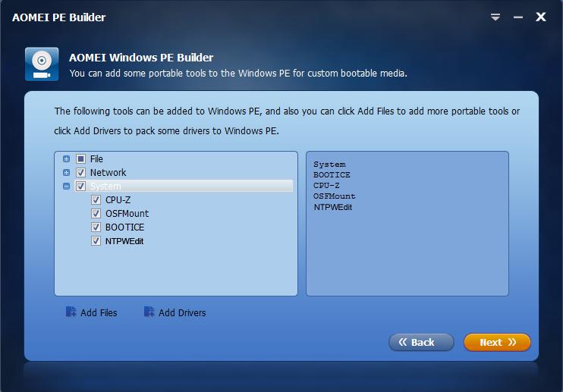Click the Add Drivers document icon
This screenshot has height=392, width=563.
pyautogui.click(x=149, y=312)
